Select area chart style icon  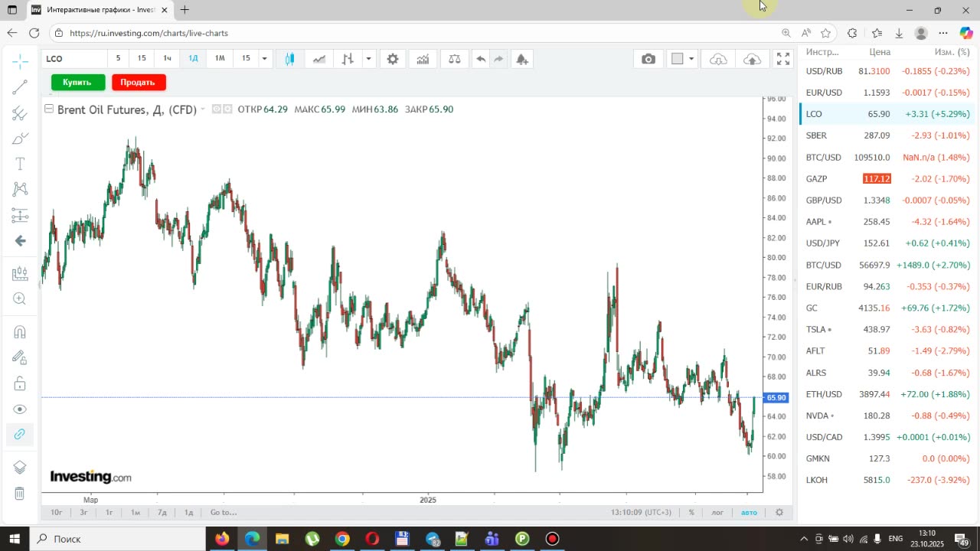(318, 59)
